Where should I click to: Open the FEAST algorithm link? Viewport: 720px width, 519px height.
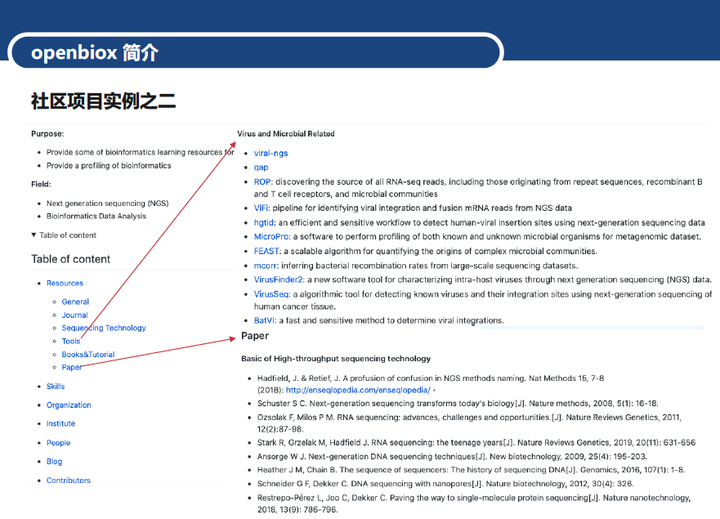click(266, 251)
